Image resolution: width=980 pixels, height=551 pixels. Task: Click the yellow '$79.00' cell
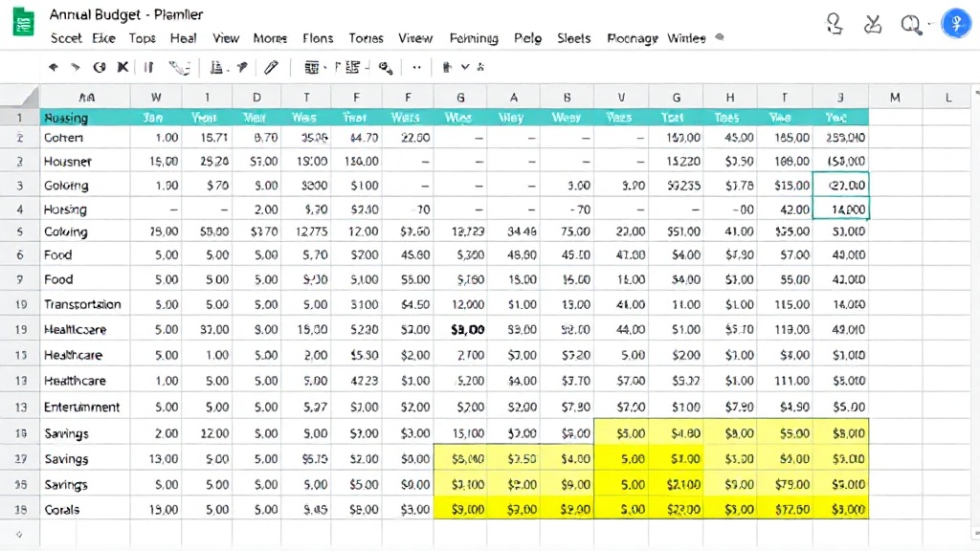pyautogui.click(x=785, y=484)
